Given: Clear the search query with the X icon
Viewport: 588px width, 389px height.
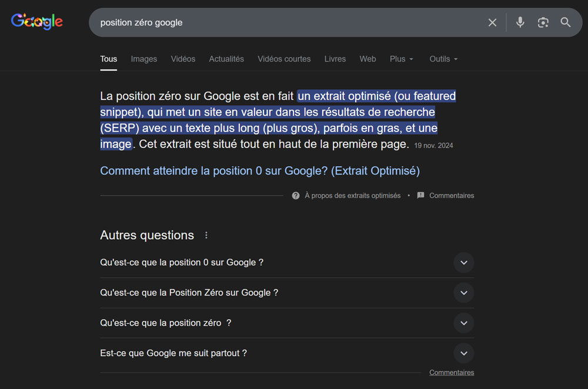Looking at the screenshot, I should [492, 22].
